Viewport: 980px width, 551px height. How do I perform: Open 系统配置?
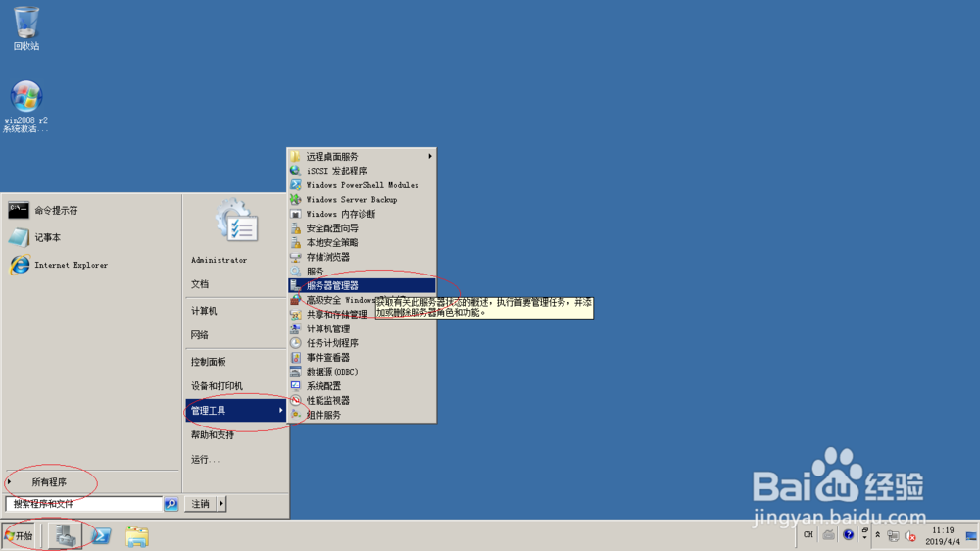point(362,386)
